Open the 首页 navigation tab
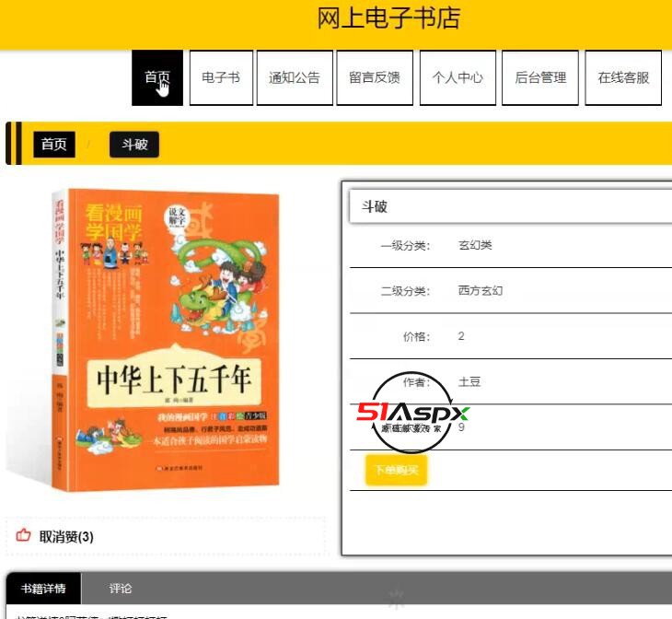Image resolution: width=672 pixels, height=619 pixels. tap(157, 77)
